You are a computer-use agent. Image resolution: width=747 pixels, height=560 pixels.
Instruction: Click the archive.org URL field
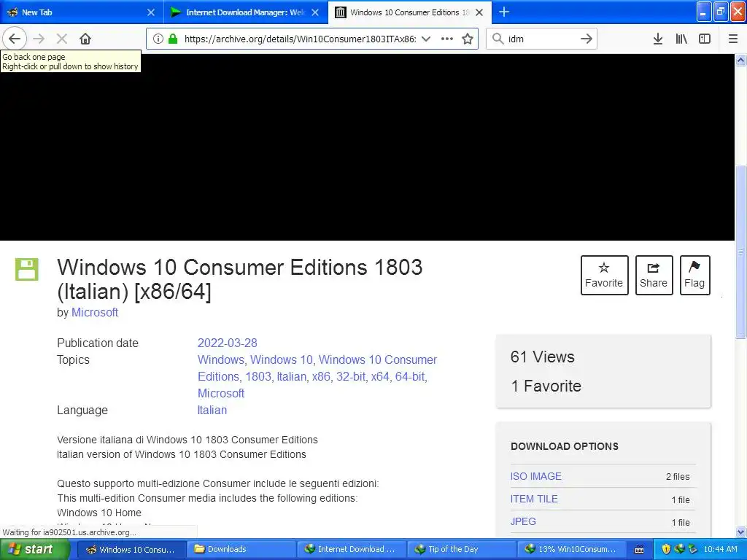[x=300, y=39]
